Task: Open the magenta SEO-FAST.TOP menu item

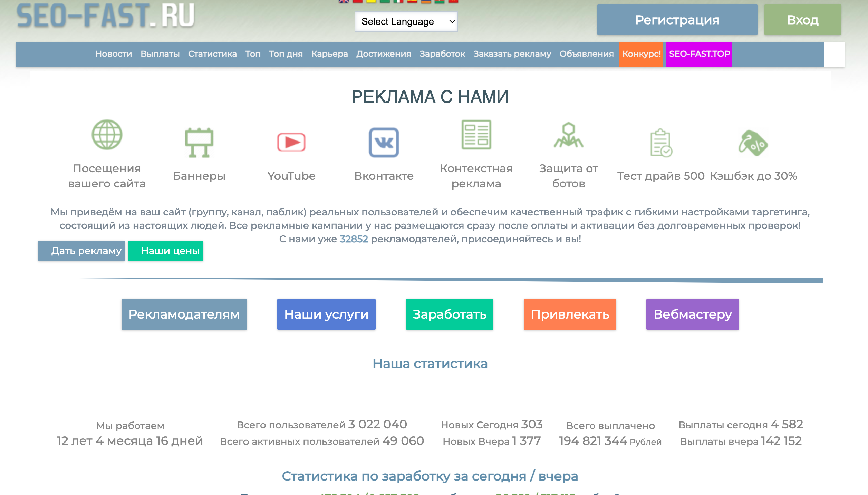Action: coord(699,54)
